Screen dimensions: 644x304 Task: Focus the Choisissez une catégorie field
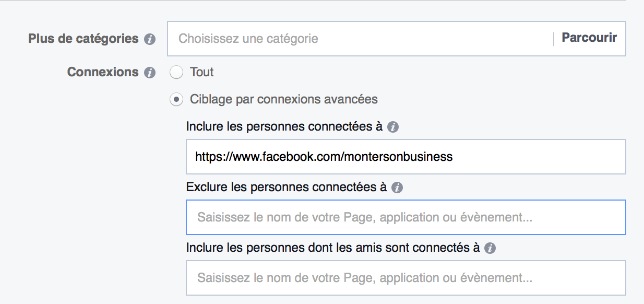point(360,39)
